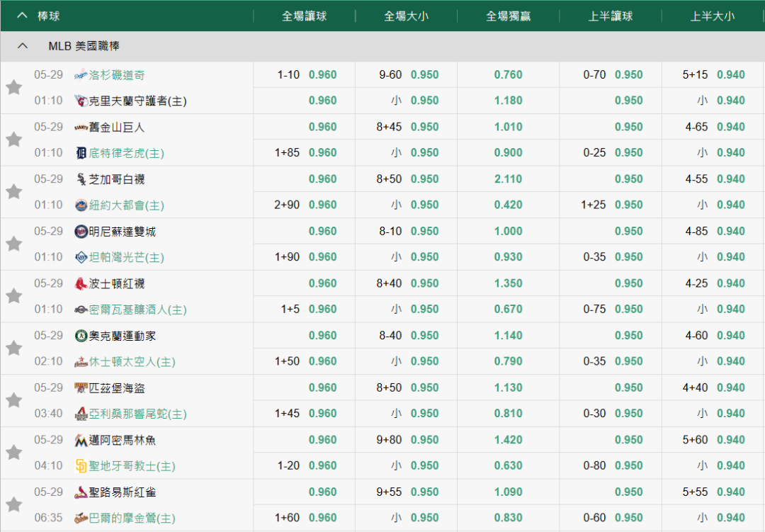Pick first-half over 4+40 Pirates game
765x532 pixels.
coord(731,387)
